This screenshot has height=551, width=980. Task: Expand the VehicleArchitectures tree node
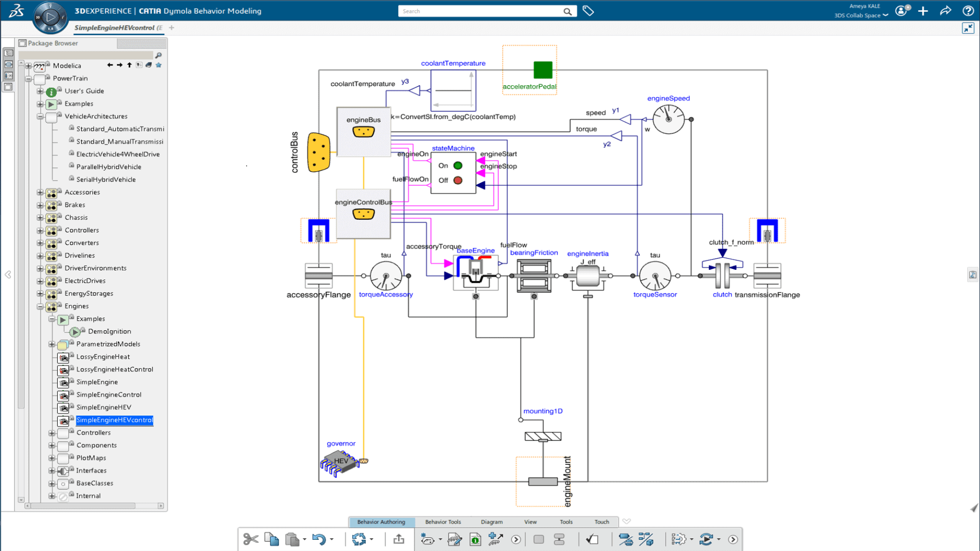click(39, 116)
